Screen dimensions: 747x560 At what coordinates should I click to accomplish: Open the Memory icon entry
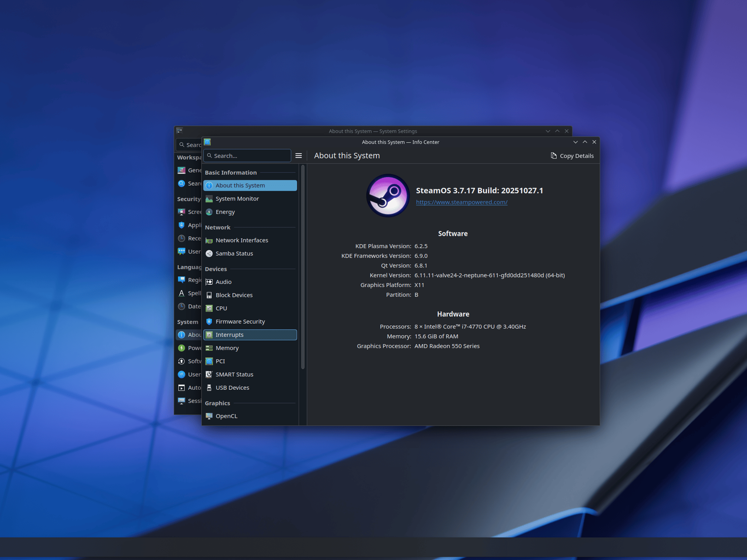click(209, 348)
